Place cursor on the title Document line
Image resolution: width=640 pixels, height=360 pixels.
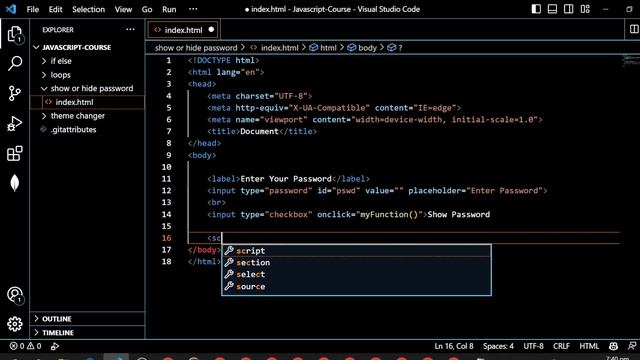pos(262,131)
